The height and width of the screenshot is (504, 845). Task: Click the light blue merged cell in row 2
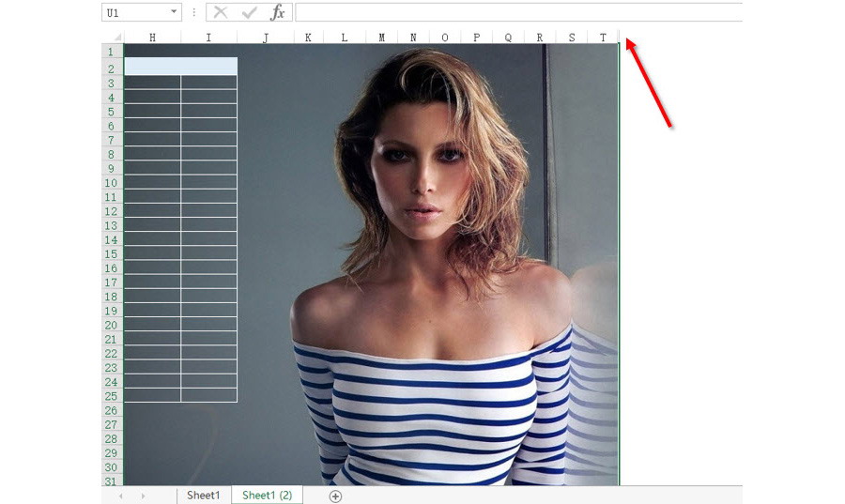pyautogui.click(x=180, y=67)
